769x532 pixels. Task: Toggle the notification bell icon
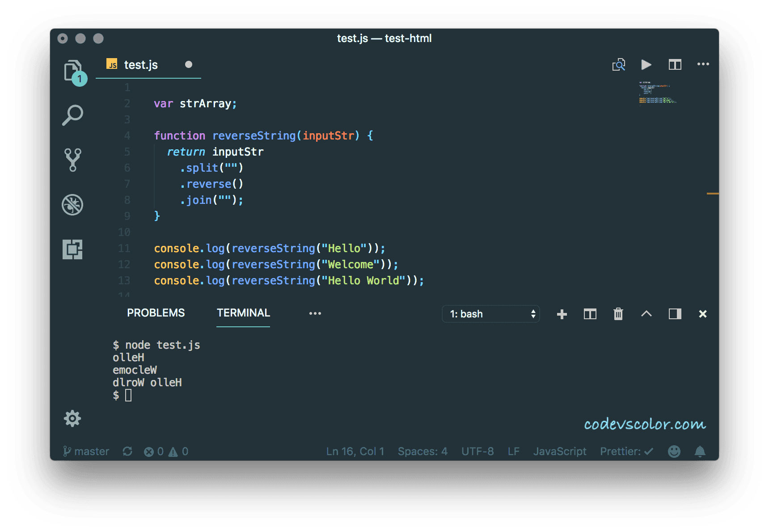point(700,451)
